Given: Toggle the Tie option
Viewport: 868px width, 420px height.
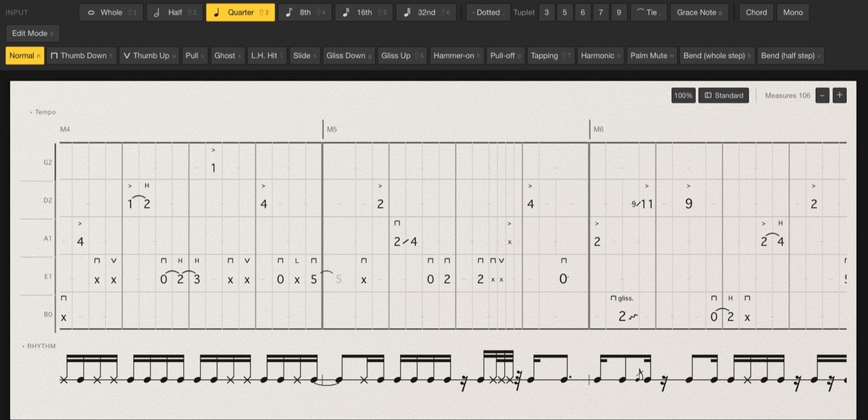Looking at the screenshot, I should click(x=648, y=12).
